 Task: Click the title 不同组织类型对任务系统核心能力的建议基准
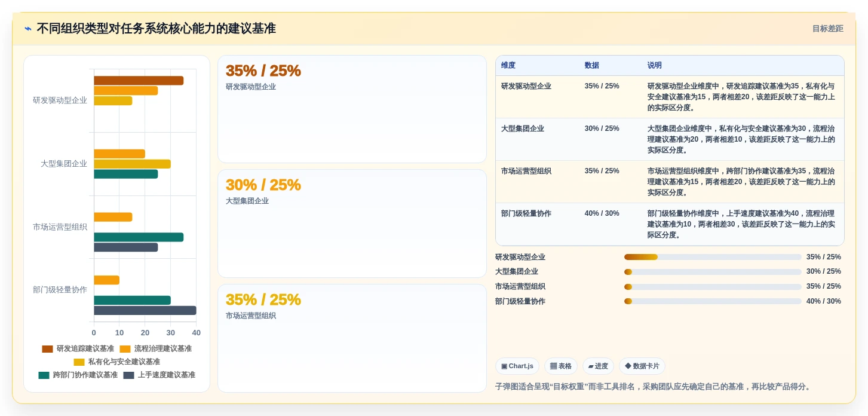[x=156, y=29]
